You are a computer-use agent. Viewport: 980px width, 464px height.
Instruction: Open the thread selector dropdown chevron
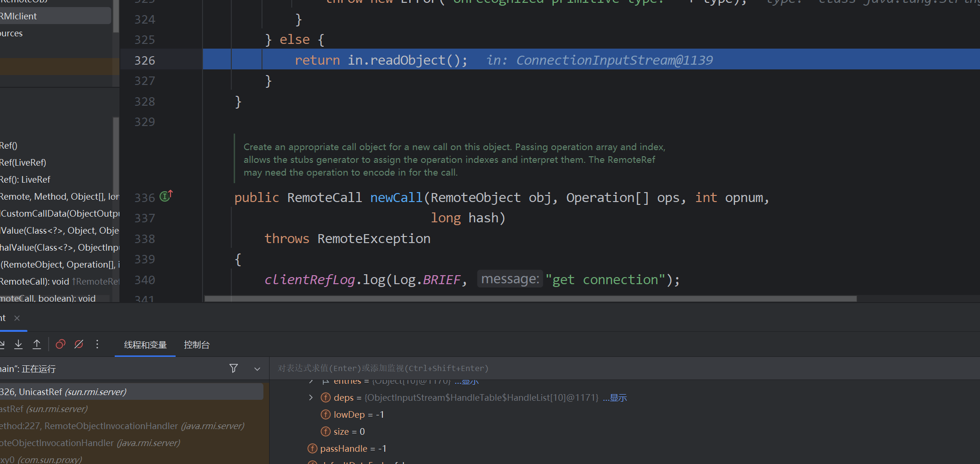[x=257, y=369]
